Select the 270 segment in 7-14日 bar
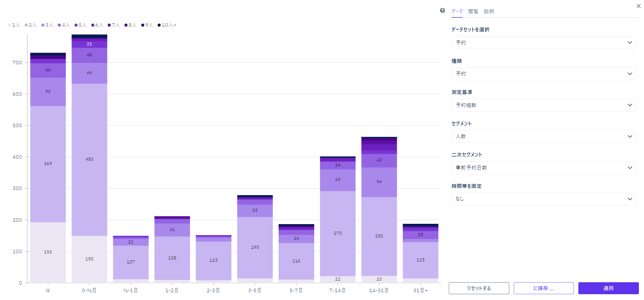The image size is (644, 300). (337, 233)
